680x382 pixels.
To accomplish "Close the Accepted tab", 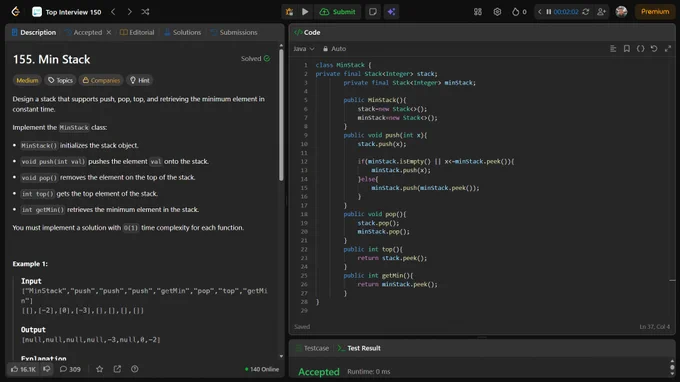I will pyautogui.click(x=108, y=33).
